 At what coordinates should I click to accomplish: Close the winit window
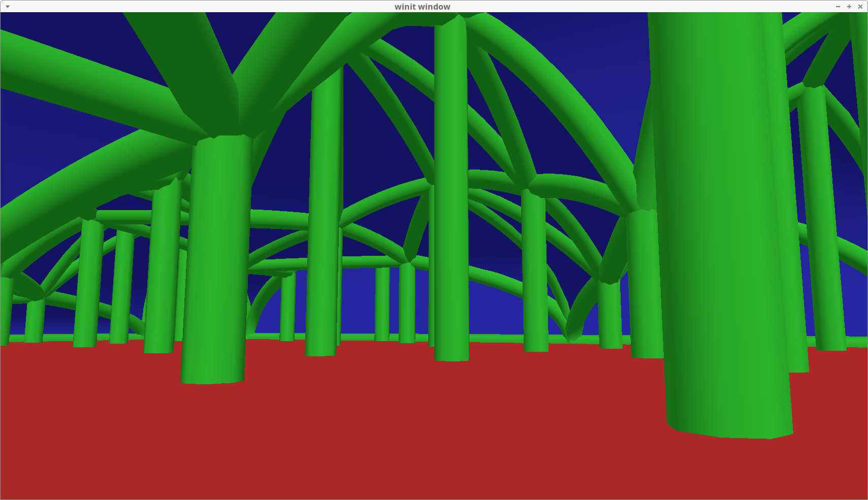pos(860,7)
